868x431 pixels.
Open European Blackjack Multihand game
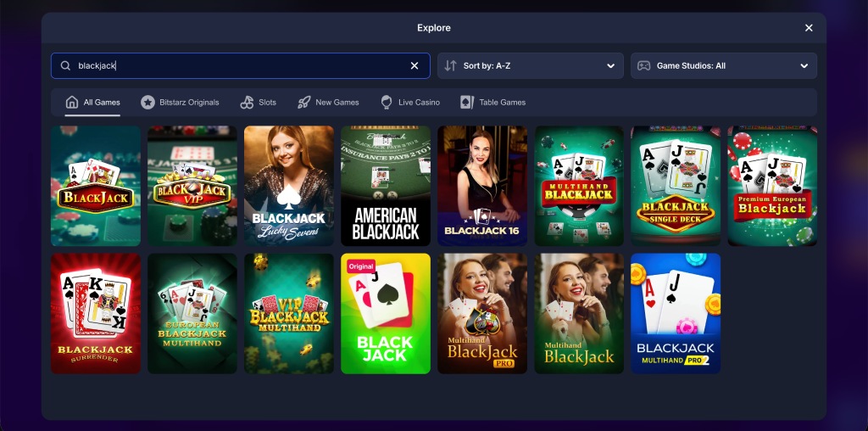tap(192, 314)
